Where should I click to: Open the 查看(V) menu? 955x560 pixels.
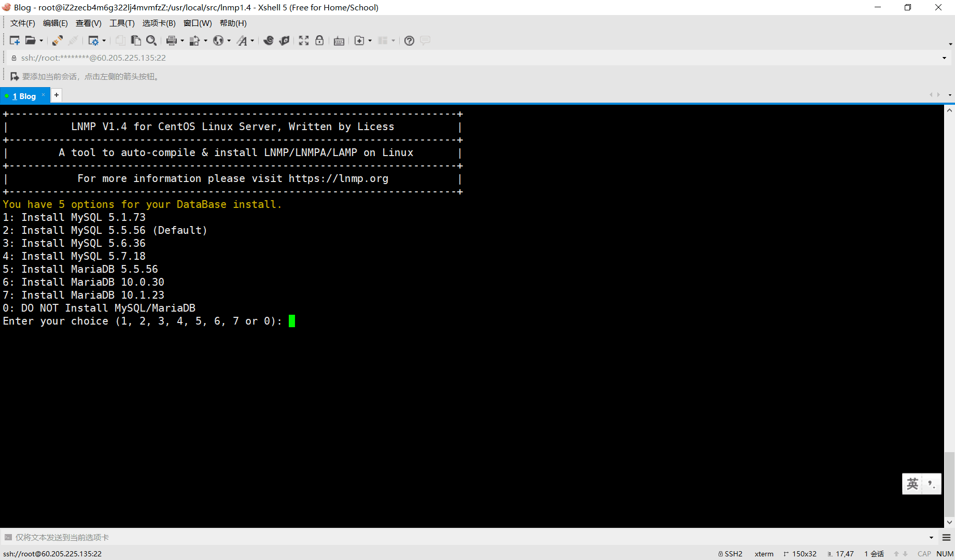(88, 23)
